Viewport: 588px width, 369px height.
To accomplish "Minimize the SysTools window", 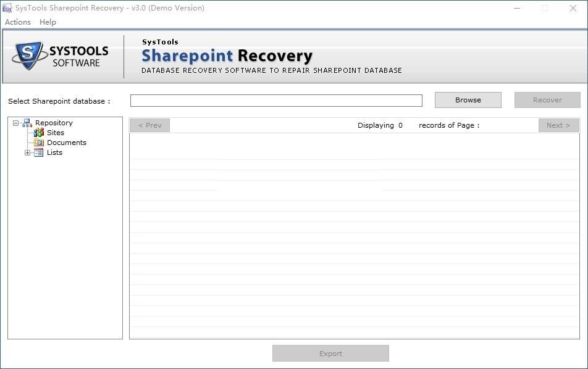I will [x=517, y=8].
